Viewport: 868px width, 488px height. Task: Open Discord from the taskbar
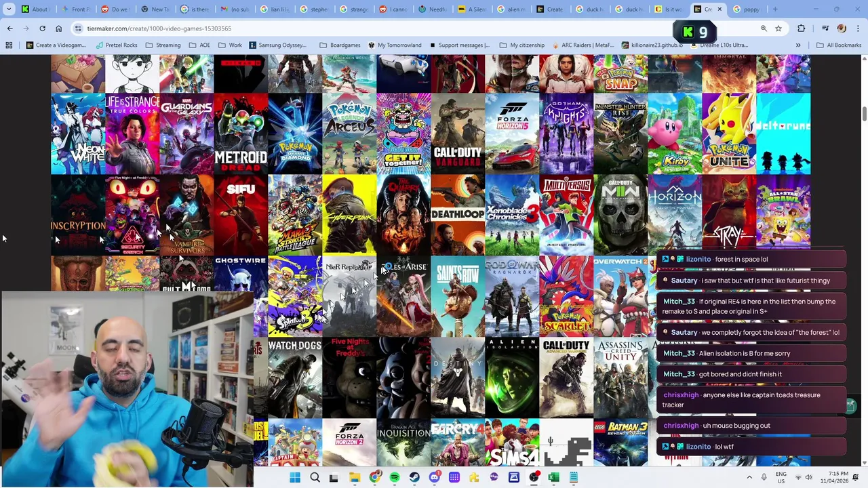[x=435, y=478]
